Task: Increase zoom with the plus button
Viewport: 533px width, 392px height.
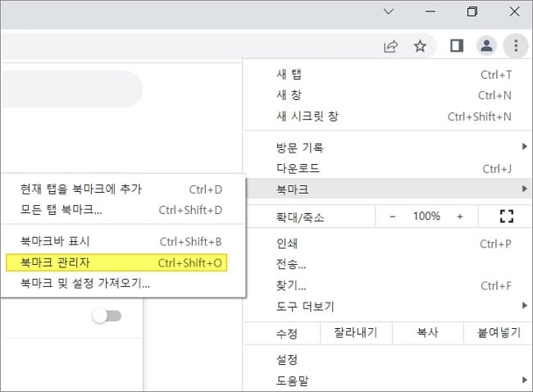Action: (x=459, y=217)
